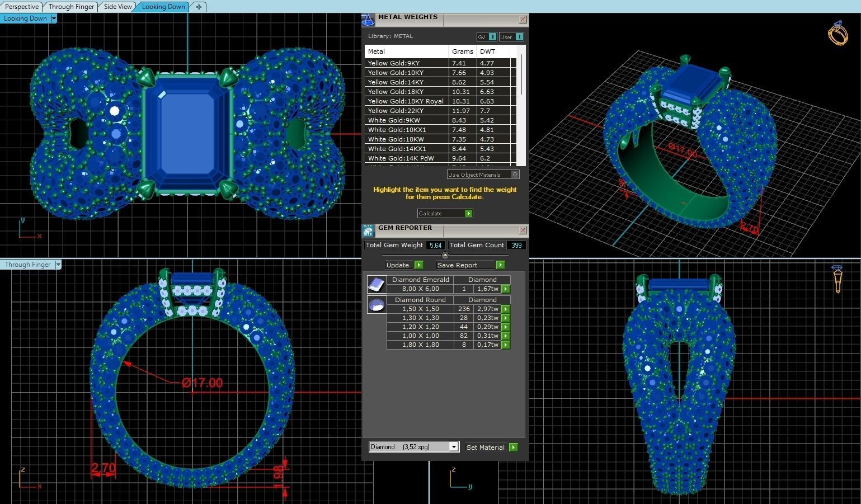Toggle the GV library switch

(x=487, y=37)
